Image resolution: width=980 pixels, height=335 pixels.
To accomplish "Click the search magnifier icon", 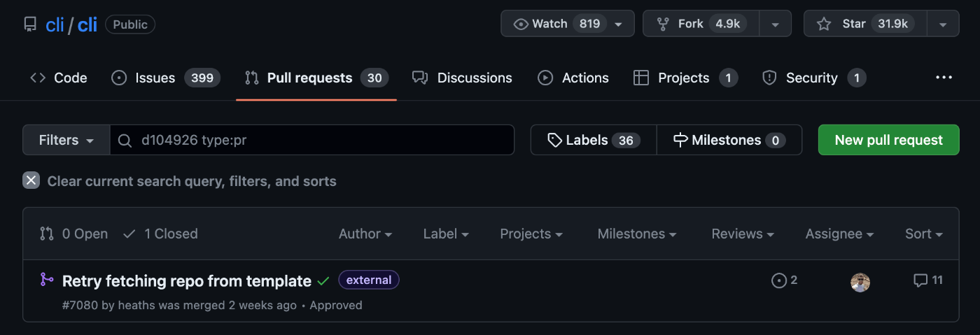I will tap(125, 141).
